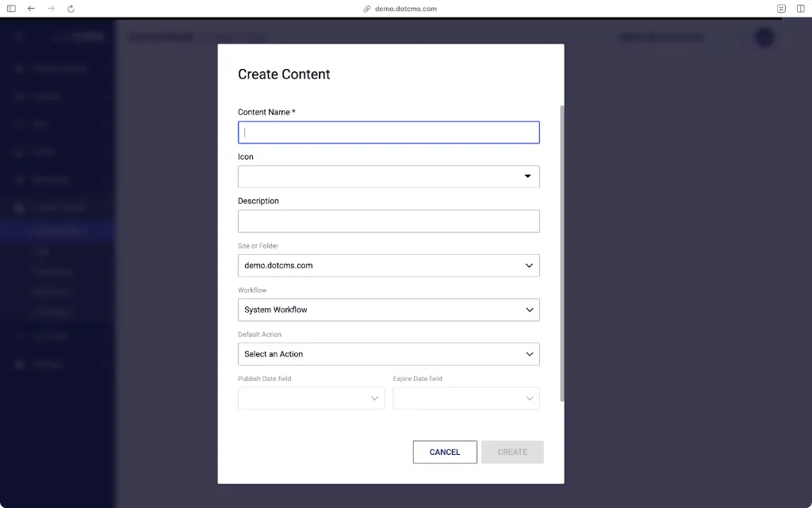This screenshot has width=812, height=508.
Task: Open the Publish Date field dropdown
Action: 374,398
